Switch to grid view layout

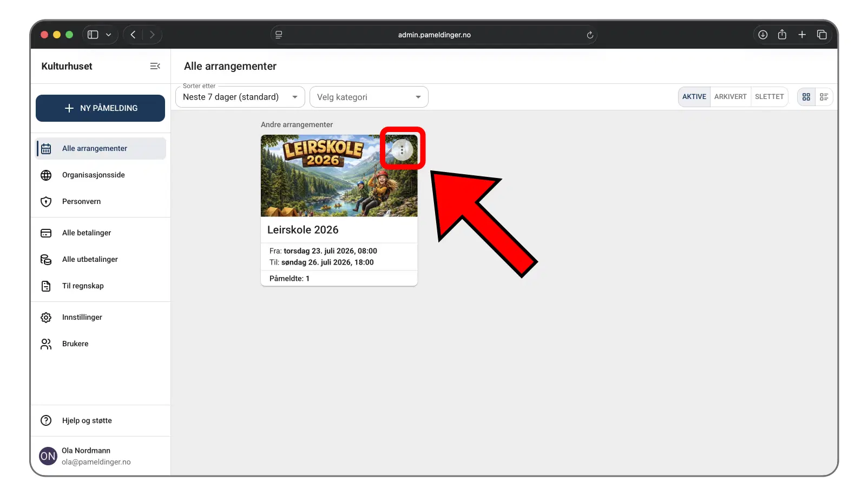pos(806,97)
